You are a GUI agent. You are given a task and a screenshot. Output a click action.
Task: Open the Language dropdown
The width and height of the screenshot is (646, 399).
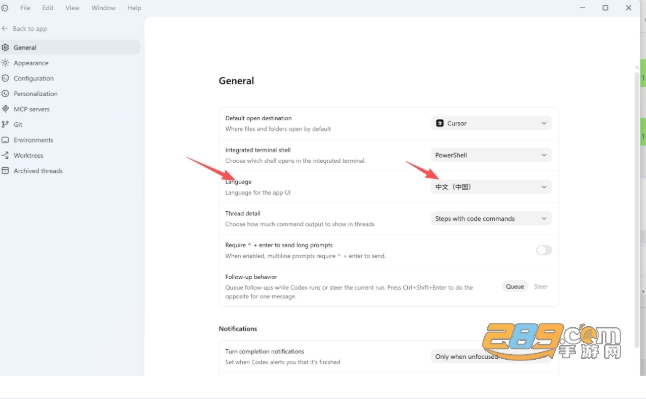491,187
